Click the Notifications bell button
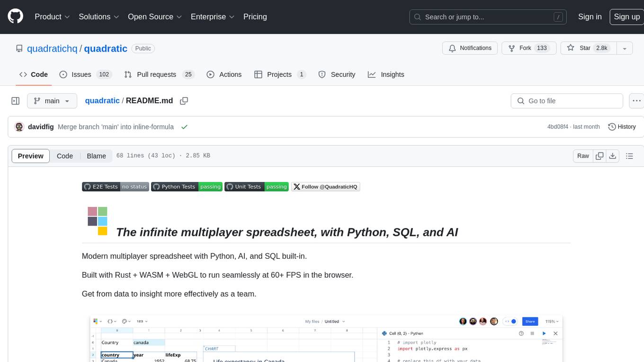The image size is (644, 362). [x=470, y=48]
